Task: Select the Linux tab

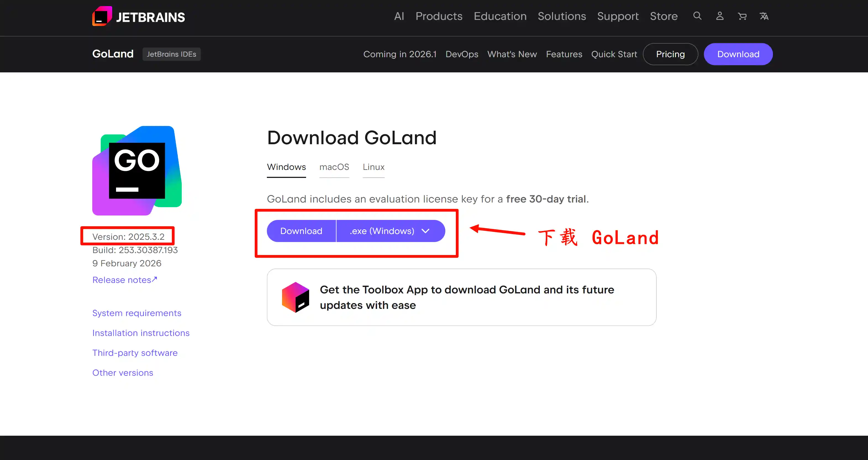Action: (373, 167)
